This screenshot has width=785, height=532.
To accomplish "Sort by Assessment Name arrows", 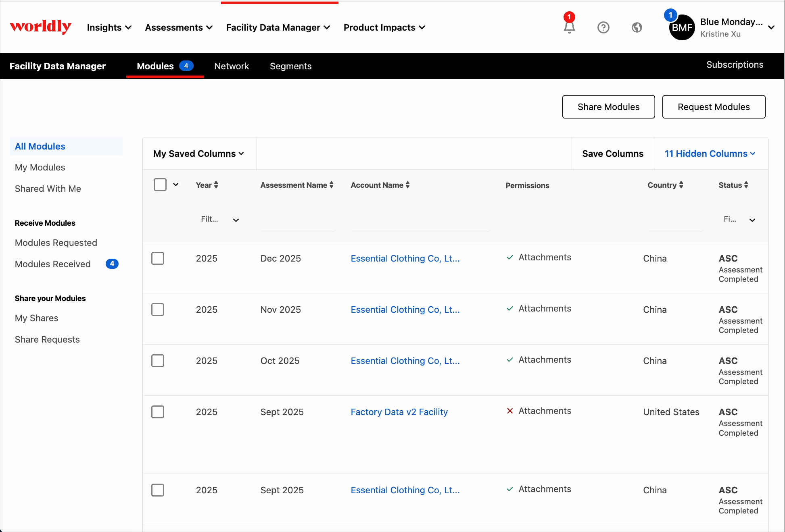I will click(x=331, y=185).
